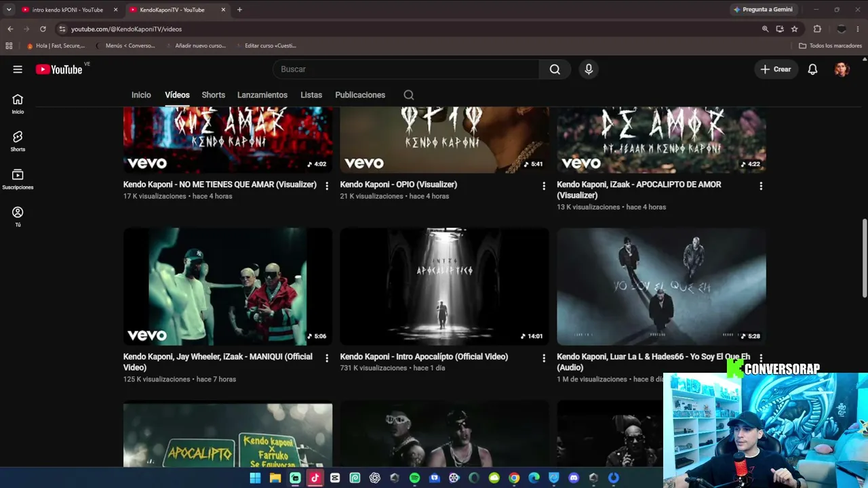This screenshot has width=868, height=488.
Task: Play the Intro Apocalíptico thumbnail
Action: point(444,287)
